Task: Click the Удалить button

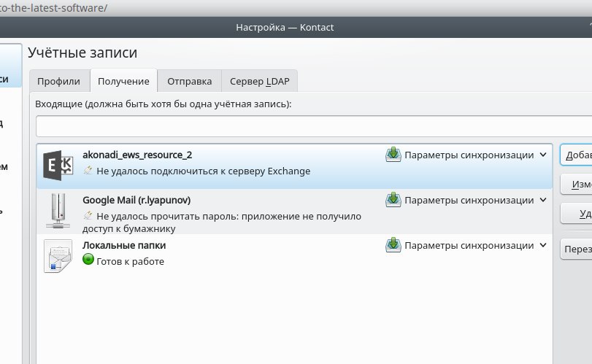Action: [x=576, y=214]
